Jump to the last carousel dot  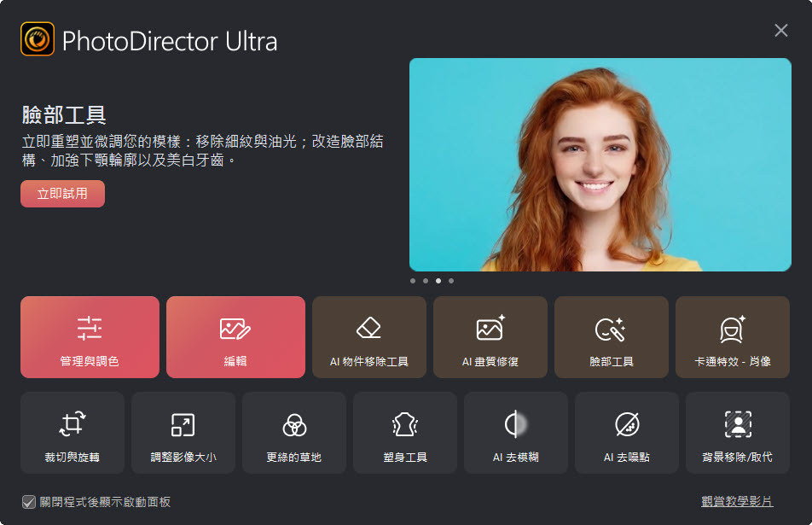[x=452, y=280]
